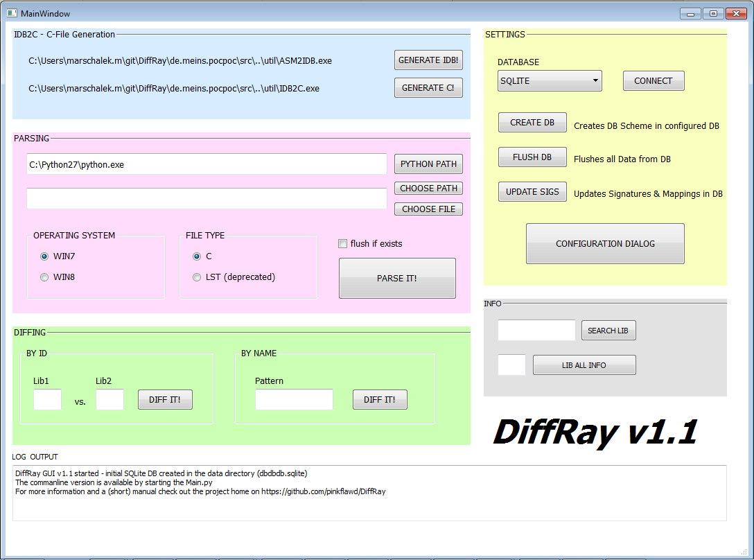Focus the python.exe path text field
This screenshot has width=754, height=560.
207,164
